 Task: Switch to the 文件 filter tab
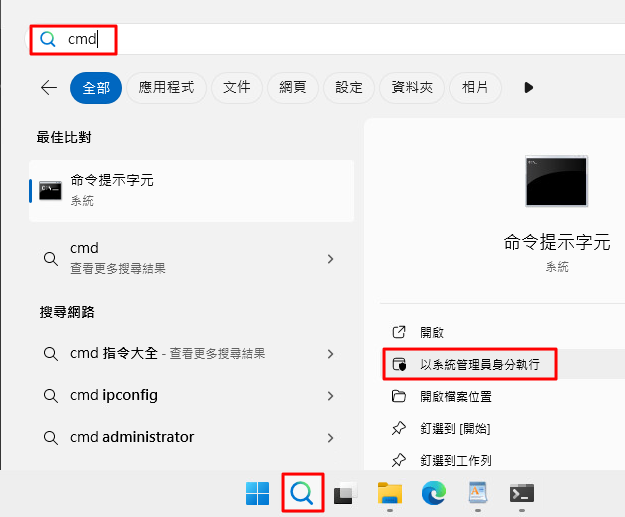237,88
